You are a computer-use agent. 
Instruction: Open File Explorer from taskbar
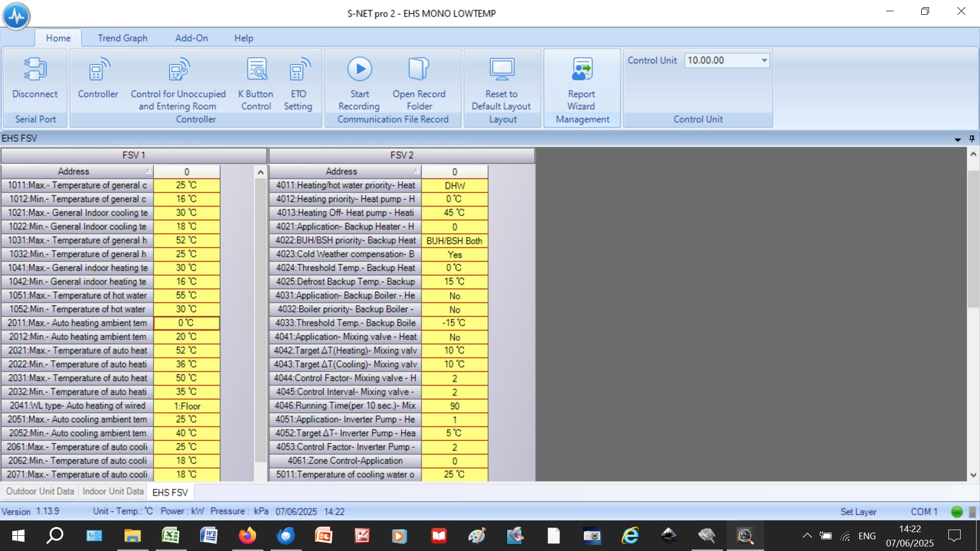pyautogui.click(x=133, y=536)
